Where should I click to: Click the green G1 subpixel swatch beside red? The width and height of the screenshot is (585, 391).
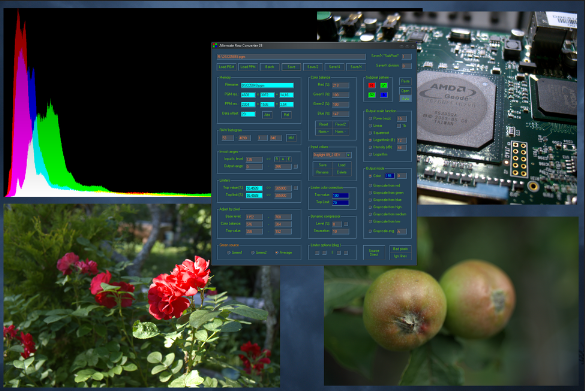(x=384, y=85)
